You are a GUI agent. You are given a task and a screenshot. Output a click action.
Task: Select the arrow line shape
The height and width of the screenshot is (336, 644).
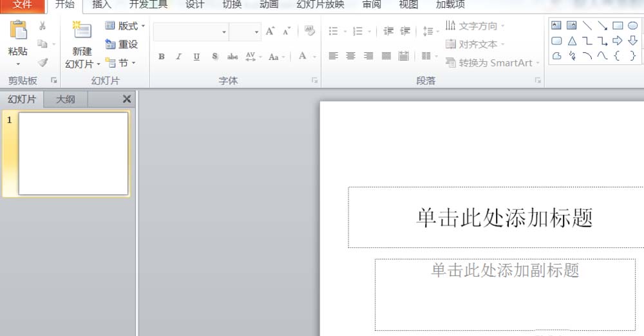coord(603,26)
